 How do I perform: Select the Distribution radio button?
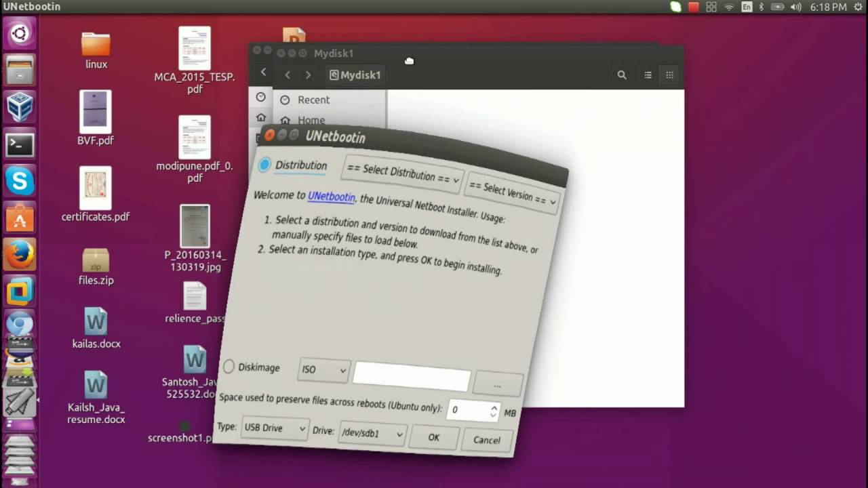point(264,164)
